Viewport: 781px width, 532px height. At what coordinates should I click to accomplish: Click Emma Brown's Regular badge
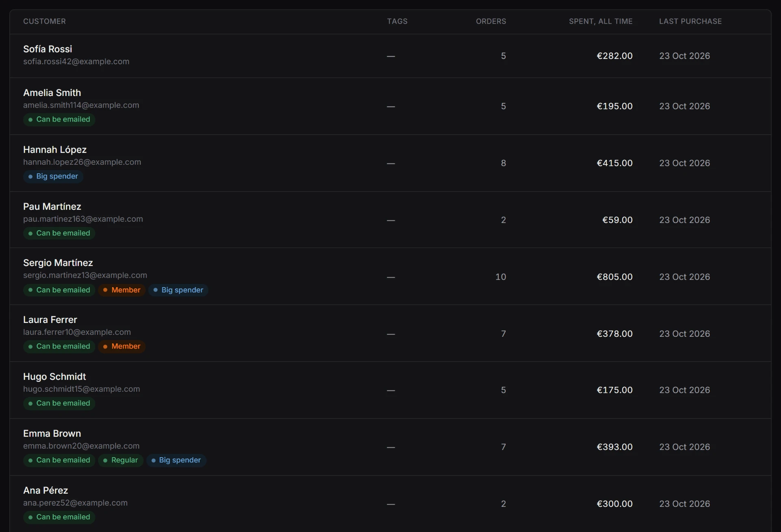(120, 460)
